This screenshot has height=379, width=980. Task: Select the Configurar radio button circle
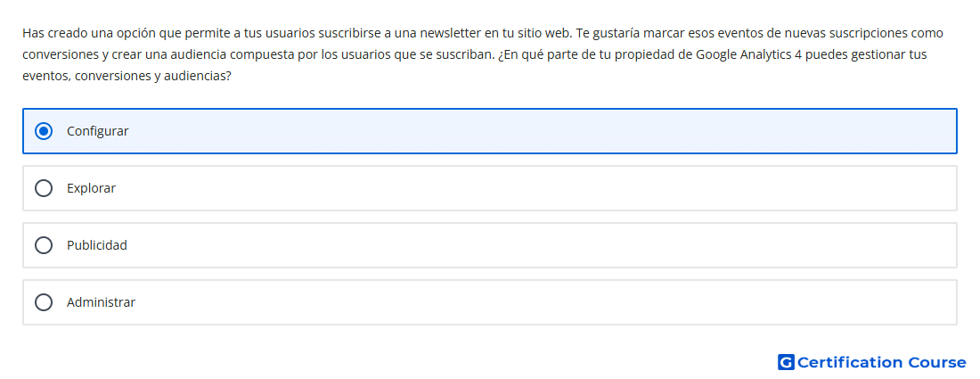(x=44, y=131)
